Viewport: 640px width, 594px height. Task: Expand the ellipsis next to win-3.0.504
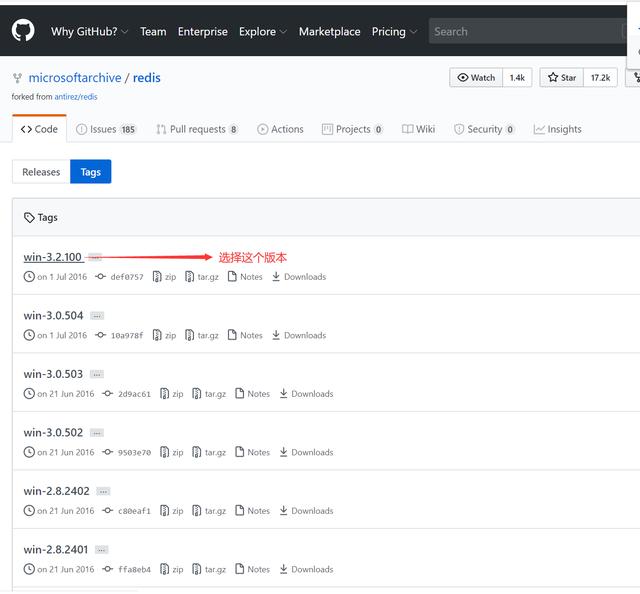[97, 316]
